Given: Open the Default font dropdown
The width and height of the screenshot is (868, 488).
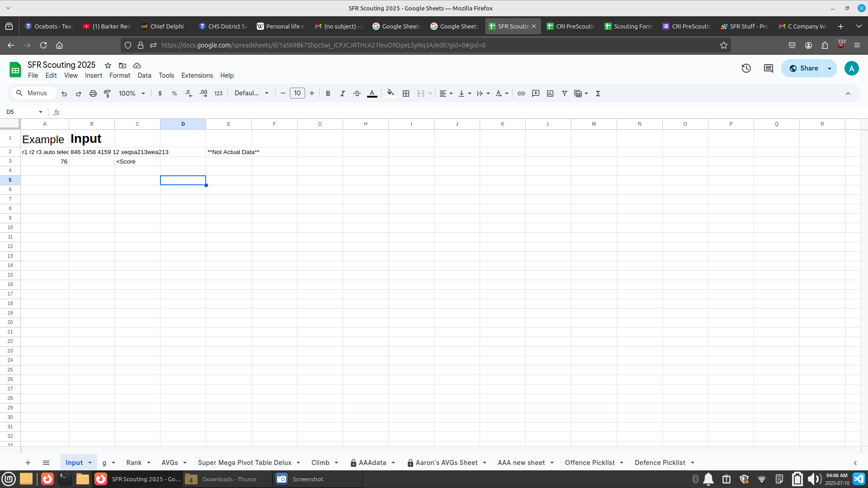Looking at the screenshot, I should pyautogui.click(x=251, y=94).
